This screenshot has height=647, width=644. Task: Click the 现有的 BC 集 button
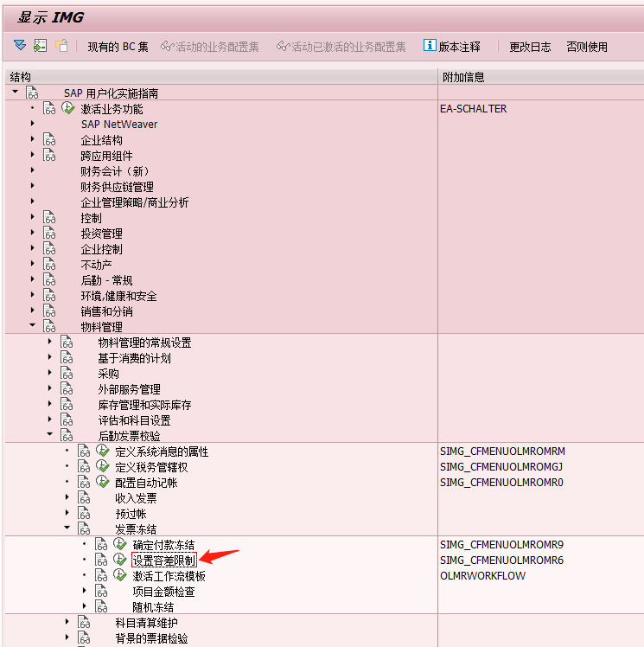118,47
